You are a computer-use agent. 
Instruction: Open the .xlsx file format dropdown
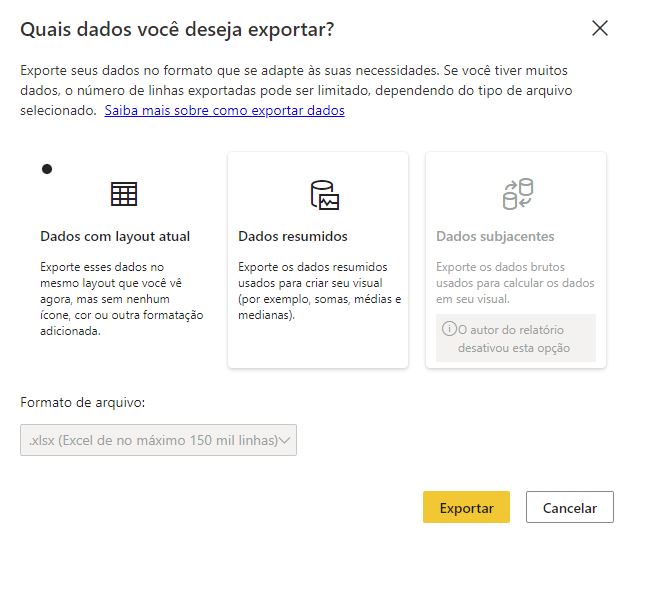[158, 440]
